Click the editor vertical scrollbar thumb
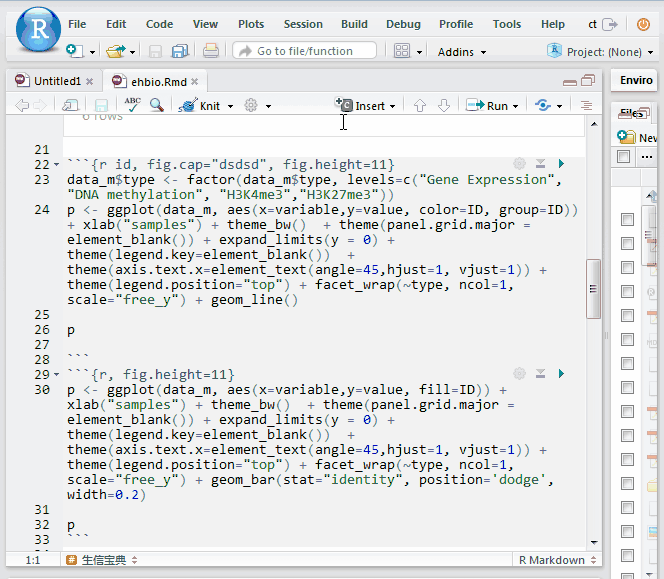 tap(593, 288)
